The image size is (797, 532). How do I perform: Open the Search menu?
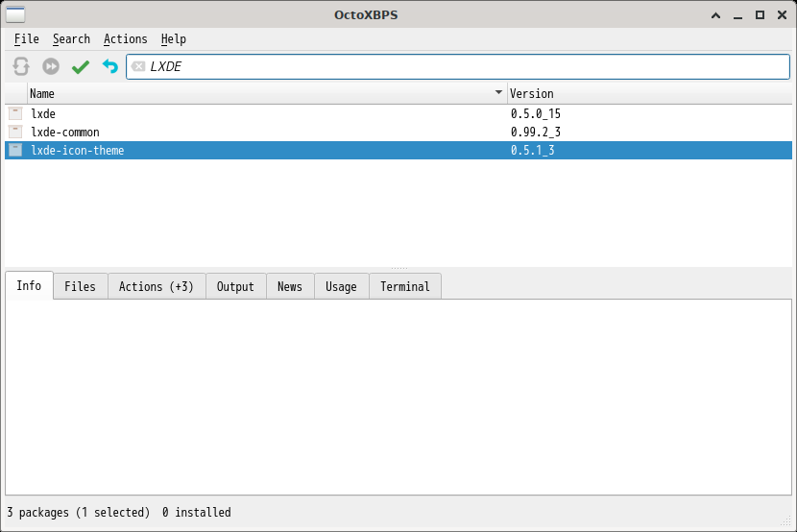[71, 39]
